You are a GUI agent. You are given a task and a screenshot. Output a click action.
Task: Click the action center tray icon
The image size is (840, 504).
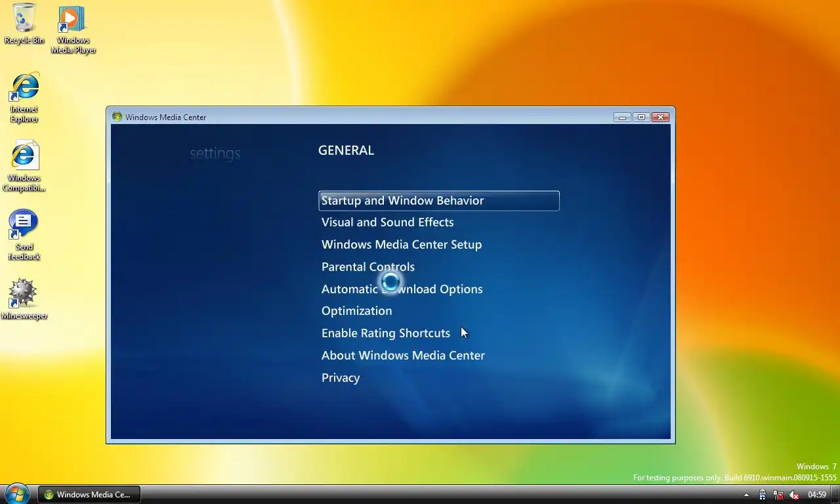(x=763, y=495)
